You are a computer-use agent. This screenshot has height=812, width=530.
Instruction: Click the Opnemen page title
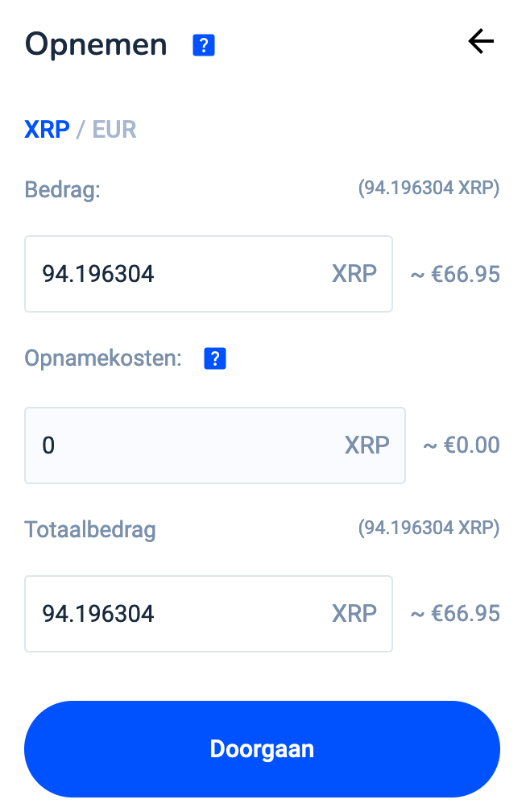point(95,44)
